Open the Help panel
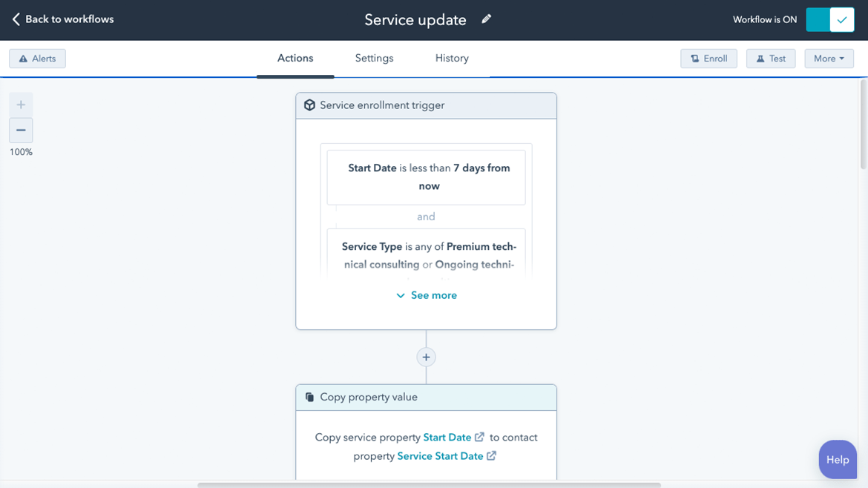Viewport: 868px width, 488px height. point(838,459)
